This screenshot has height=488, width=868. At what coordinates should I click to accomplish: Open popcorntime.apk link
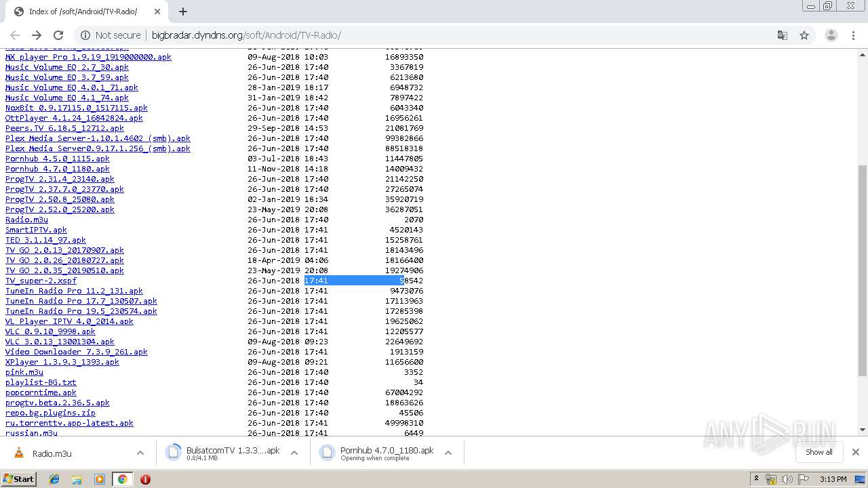(41, 392)
